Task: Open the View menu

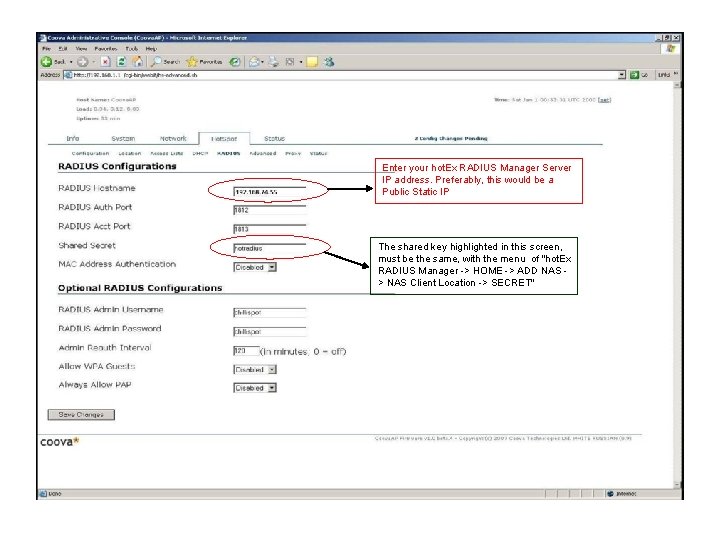Action: point(81,49)
